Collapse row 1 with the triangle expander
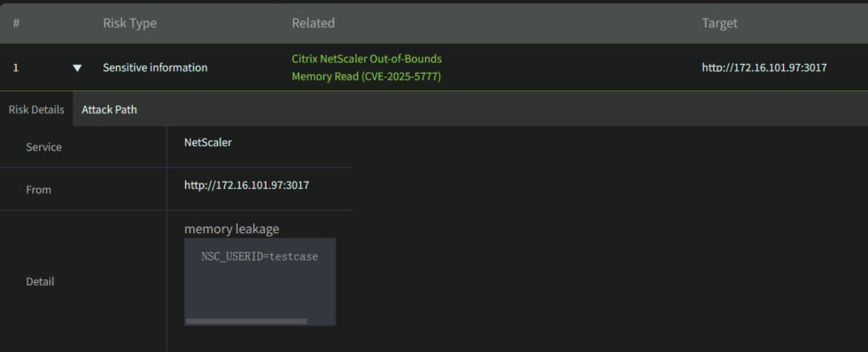The width and height of the screenshot is (868, 352). pos(78,67)
